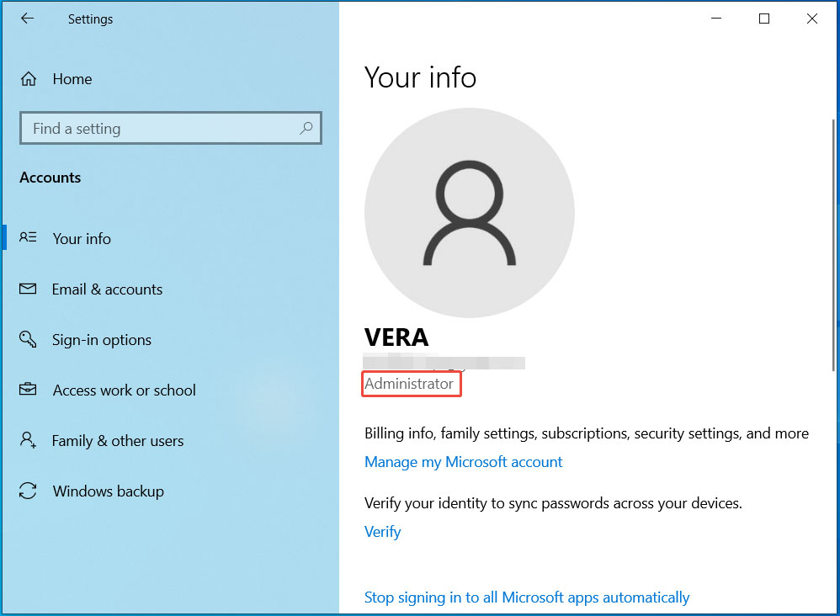Click the search magnifier in Find a setting
Viewport: 840px width, 616px height.
(306, 128)
